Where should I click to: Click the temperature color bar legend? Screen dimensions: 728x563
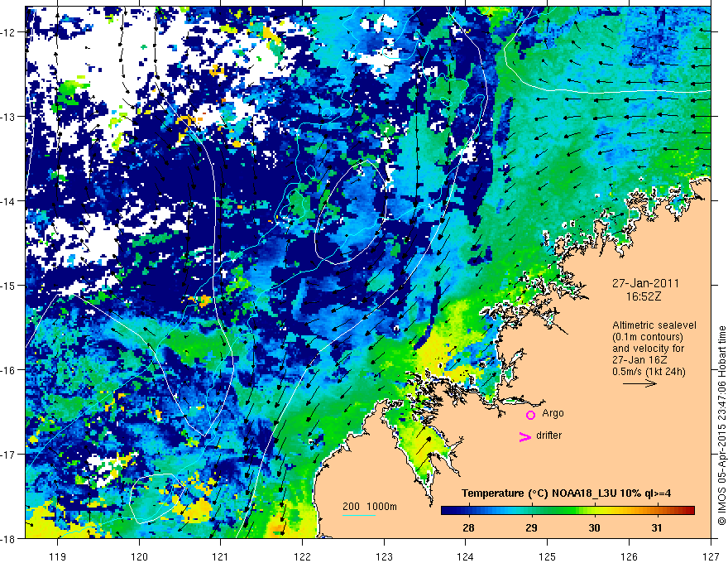click(568, 511)
